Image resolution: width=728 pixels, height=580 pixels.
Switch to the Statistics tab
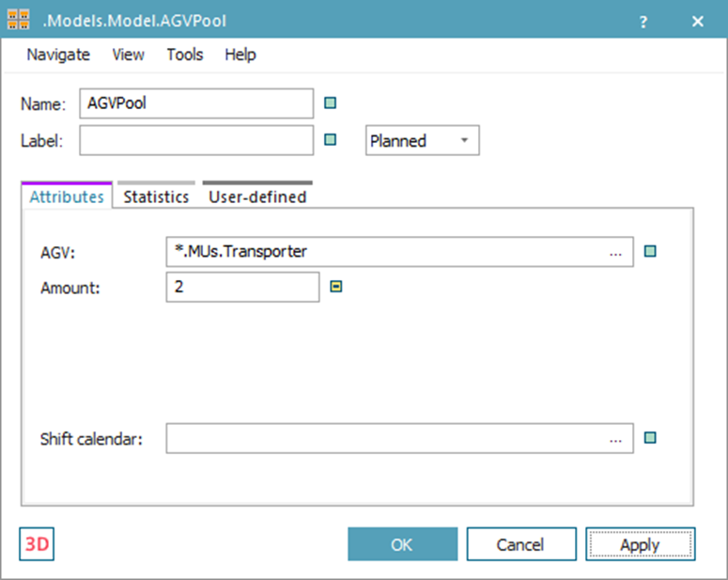[156, 196]
